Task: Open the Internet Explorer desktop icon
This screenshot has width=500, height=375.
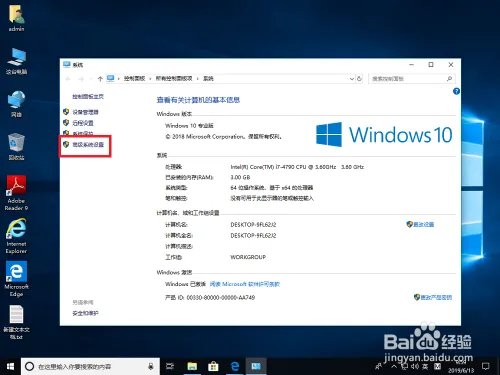Action: (x=16, y=236)
